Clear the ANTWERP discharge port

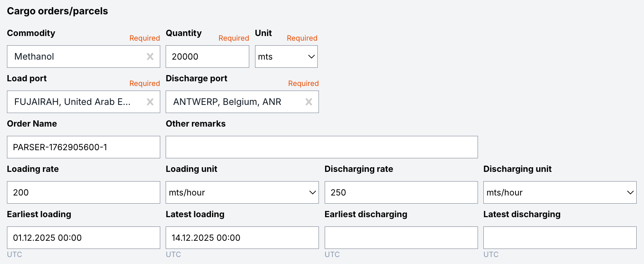309,102
